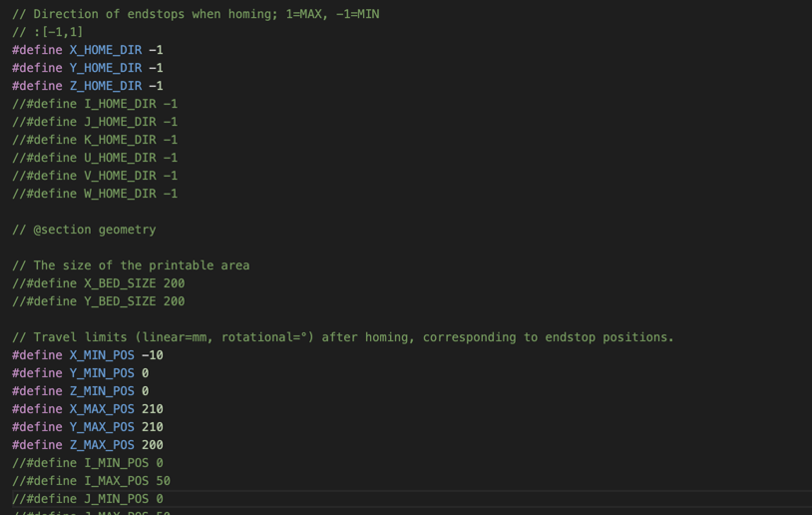Click the commented X_BED_SIZE define
The height and width of the screenshot is (515, 812).
[x=98, y=283]
